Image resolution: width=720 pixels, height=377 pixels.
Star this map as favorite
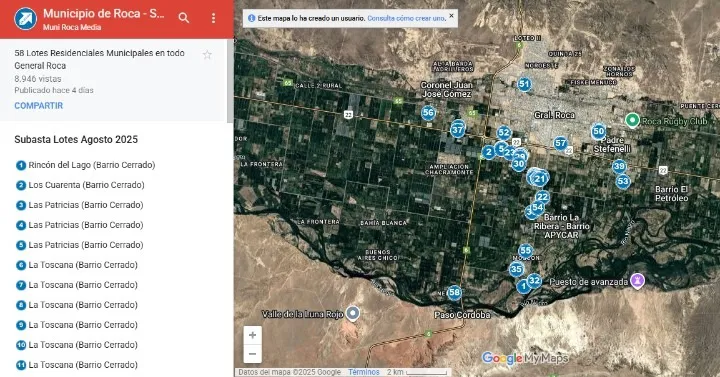207,55
